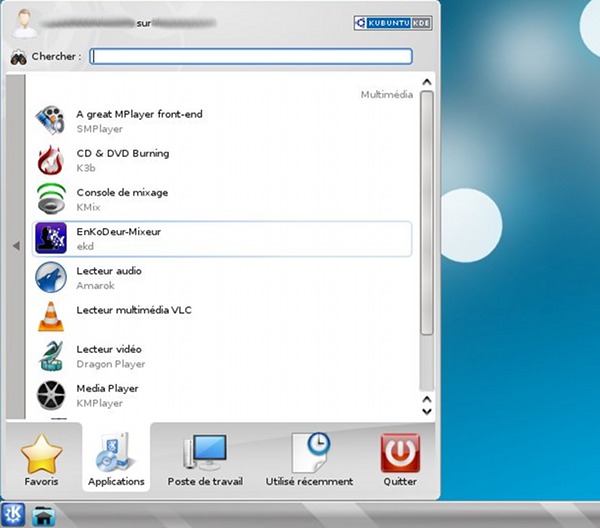Select "Lecteur multimédia VLC" entry text
Viewport: 600px width, 528px height.
click(134, 310)
